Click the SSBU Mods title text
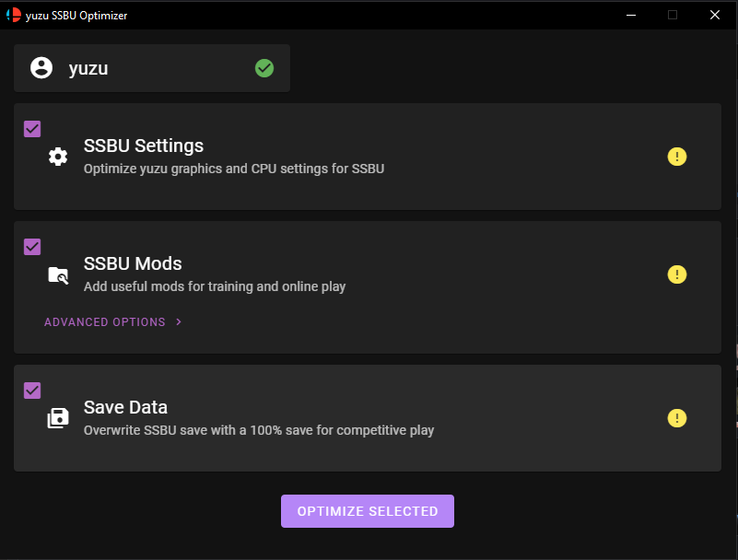This screenshot has height=560, width=738. 133,263
